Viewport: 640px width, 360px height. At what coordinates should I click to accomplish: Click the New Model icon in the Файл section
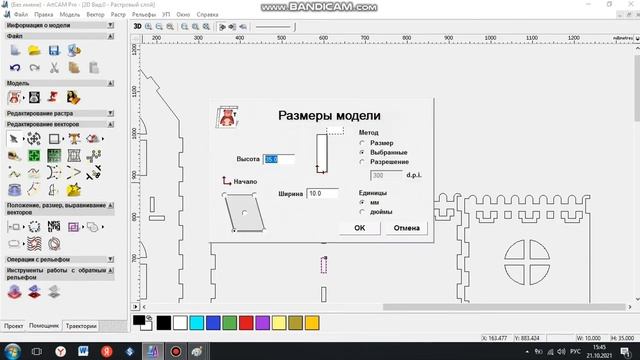point(15,51)
